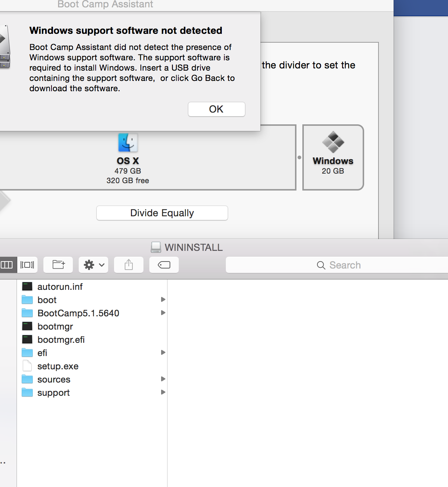
Task: Select the boot folder
Action: pos(92,300)
